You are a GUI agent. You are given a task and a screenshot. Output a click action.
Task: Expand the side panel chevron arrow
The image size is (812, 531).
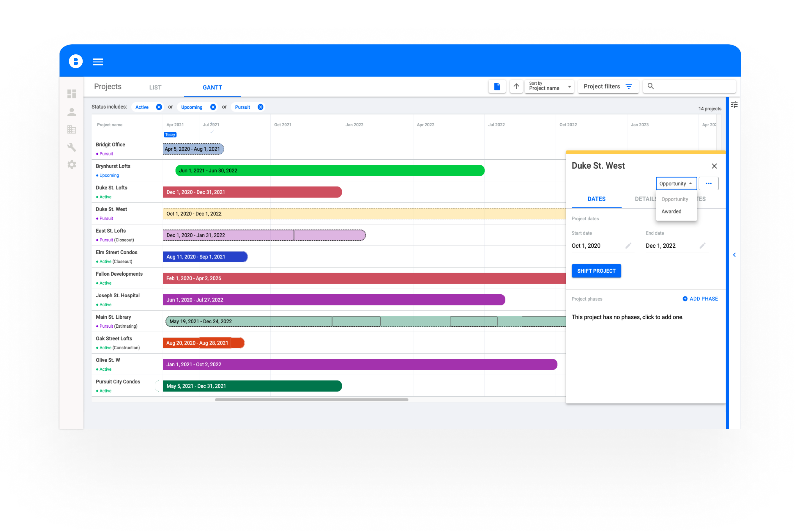[734, 255]
